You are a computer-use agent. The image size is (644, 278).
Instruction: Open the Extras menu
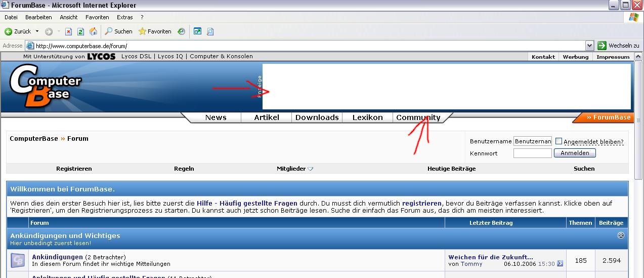point(125,17)
